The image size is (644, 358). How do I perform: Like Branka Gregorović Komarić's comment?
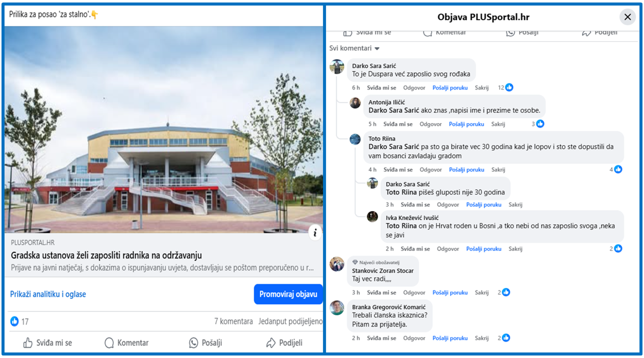(x=381, y=338)
